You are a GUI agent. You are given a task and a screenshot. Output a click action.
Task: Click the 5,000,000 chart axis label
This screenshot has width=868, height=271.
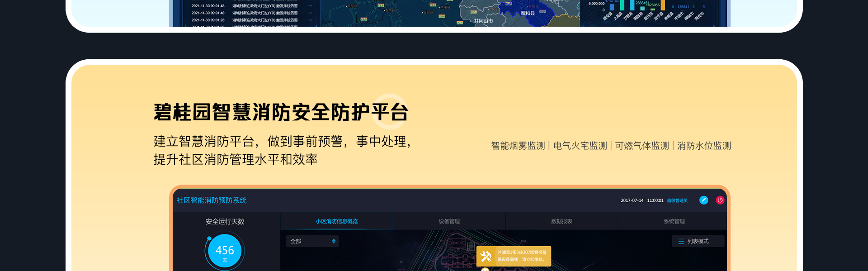click(596, 4)
